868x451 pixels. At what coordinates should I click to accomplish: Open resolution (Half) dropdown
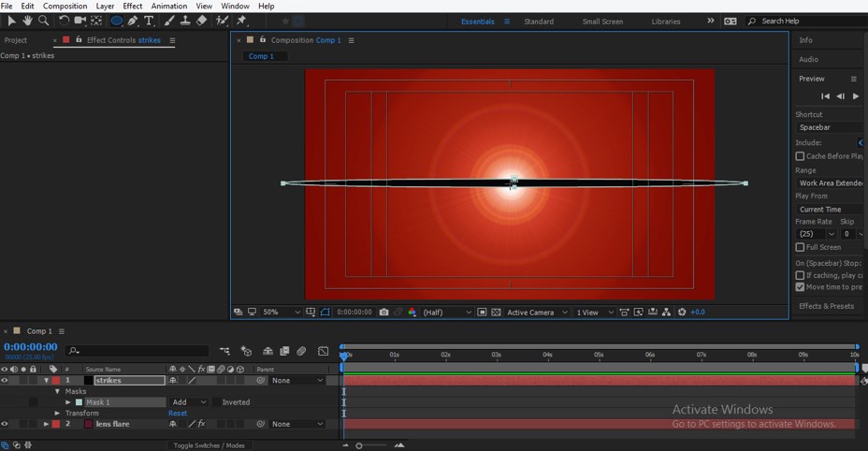coord(447,312)
